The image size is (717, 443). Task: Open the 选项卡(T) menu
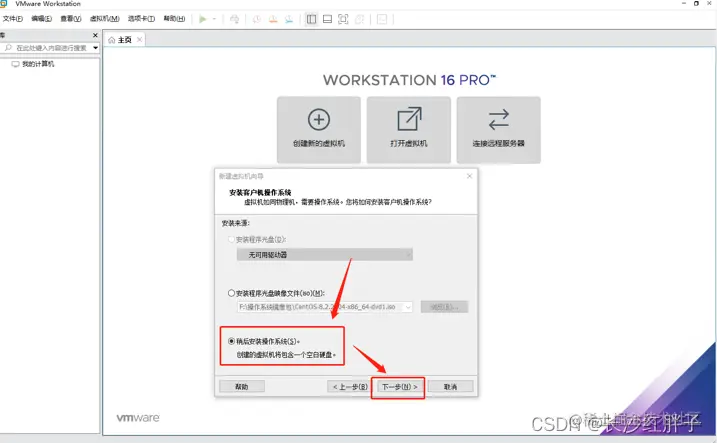(141, 19)
